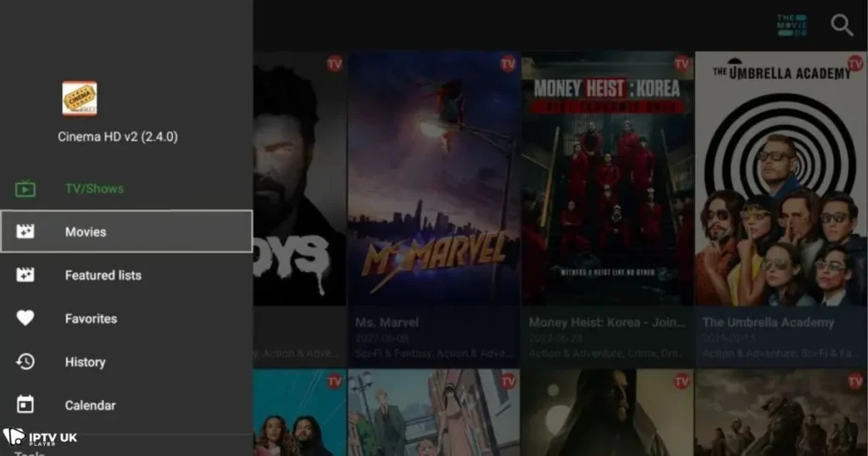Open The Umbrella Academy poster
Viewport: 868px width, 456px height.
coord(781,178)
